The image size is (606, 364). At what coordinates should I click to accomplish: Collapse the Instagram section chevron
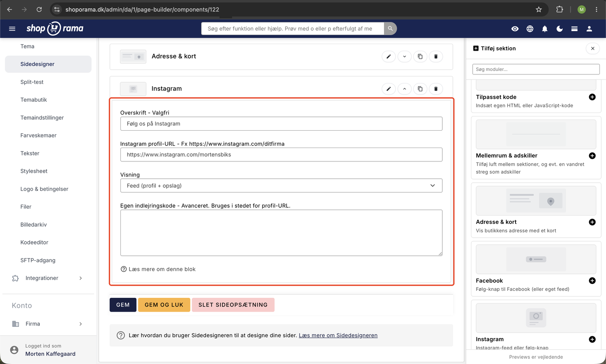point(404,89)
